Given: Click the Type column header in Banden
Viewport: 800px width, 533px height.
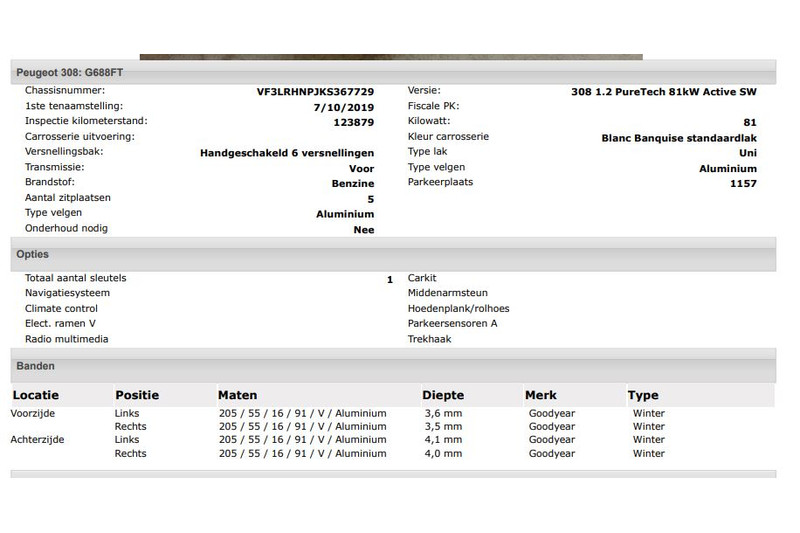Looking at the screenshot, I should pyautogui.click(x=643, y=396).
